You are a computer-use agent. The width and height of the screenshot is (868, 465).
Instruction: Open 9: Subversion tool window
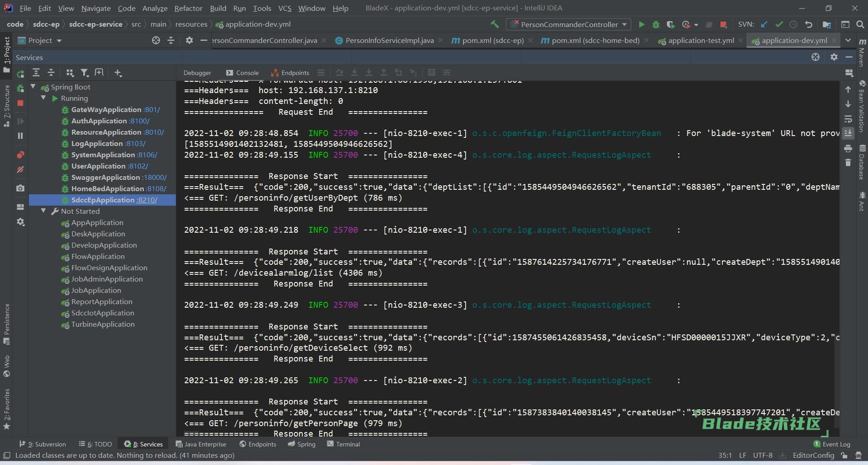coord(42,444)
